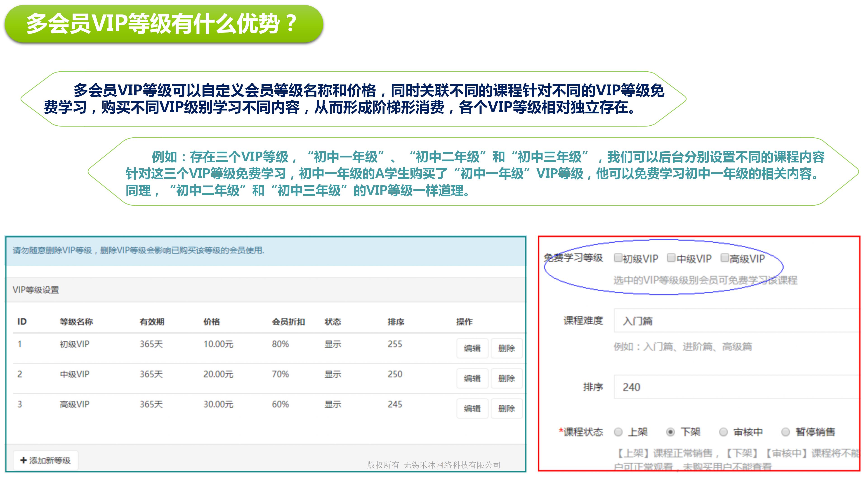Check the 初级VIP free learning checkbox
This screenshot has width=868, height=488.
click(x=618, y=258)
